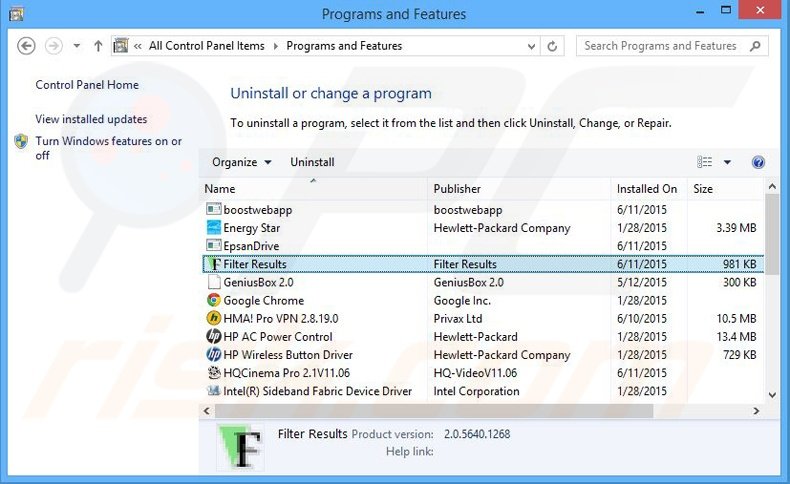This screenshot has width=790, height=484.
Task: Click the horizontal scrollbar thumb
Action: (x=433, y=411)
